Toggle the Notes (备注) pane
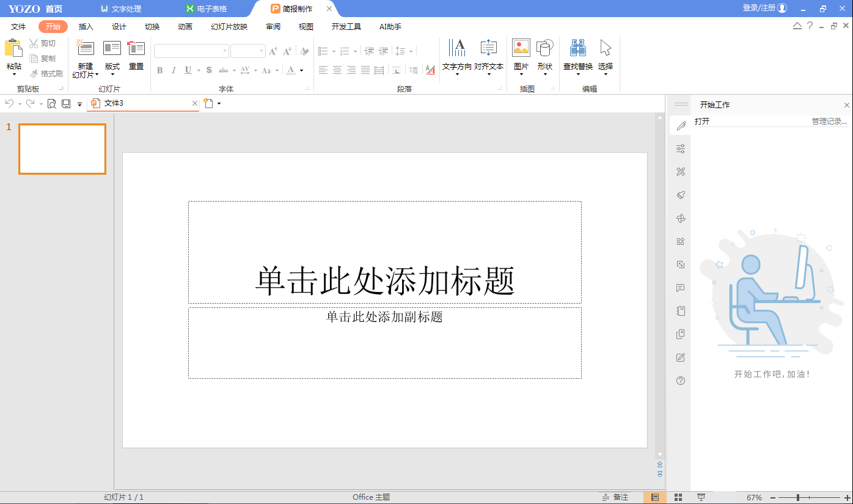853x504 pixels. tap(615, 497)
